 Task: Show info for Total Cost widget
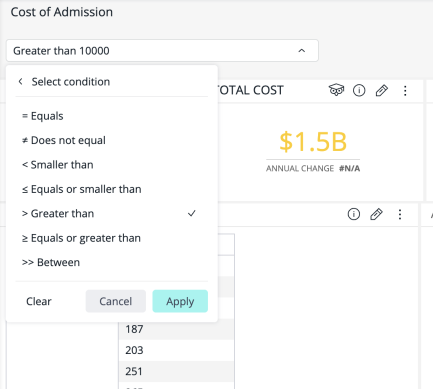pyautogui.click(x=359, y=90)
